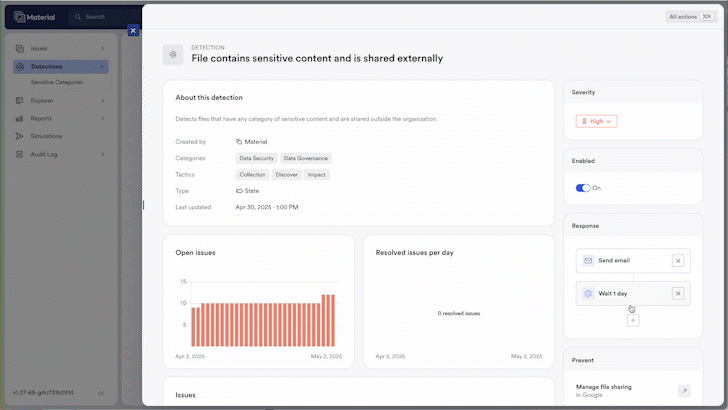Click the Wait 1 day clock icon
This screenshot has height=410, width=728.
click(x=588, y=293)
